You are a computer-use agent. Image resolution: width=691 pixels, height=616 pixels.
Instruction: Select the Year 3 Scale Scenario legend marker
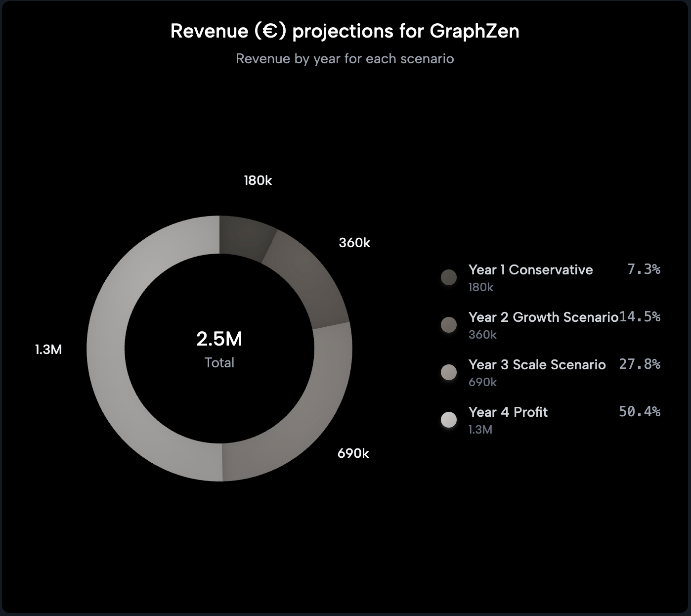pyautogui.click(x=449, y=372)
